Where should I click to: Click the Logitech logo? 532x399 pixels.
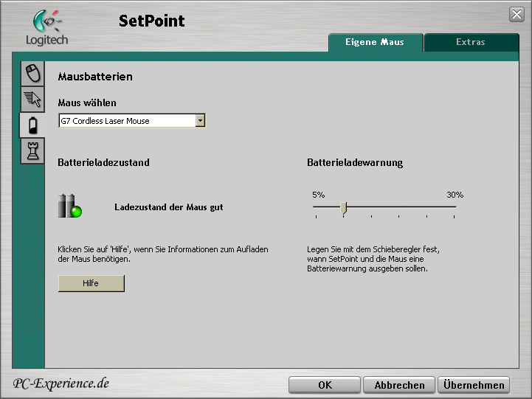click(x=47, y=28)
